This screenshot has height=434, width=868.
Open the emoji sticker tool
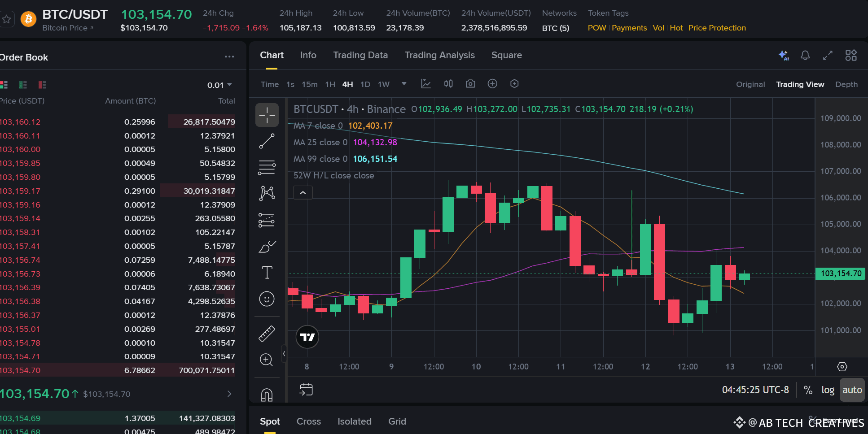[x=267, y=299]
